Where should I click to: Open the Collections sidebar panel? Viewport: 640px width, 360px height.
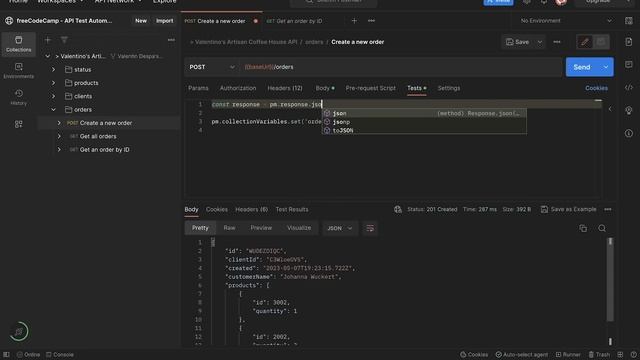coord(18,44)
